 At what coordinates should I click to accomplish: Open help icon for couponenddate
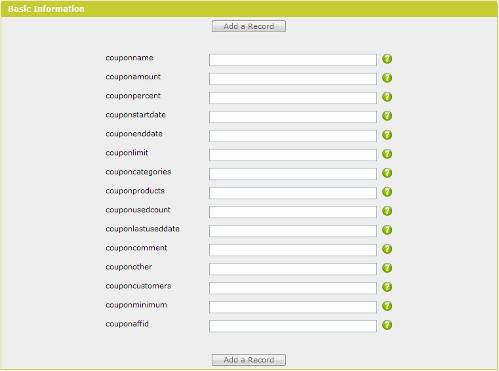tap(387, 135)
